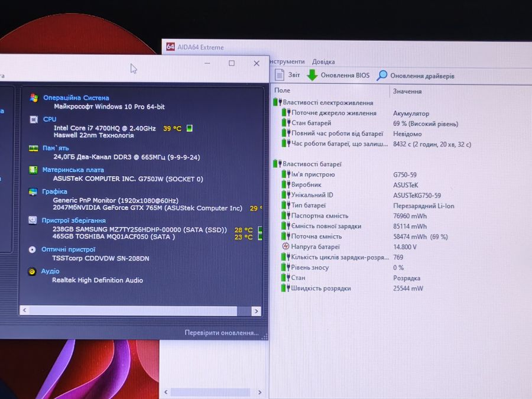Click the Speccy horizontal scrollbar thumb
The image size is (532, 399).
tap(133, 310)
